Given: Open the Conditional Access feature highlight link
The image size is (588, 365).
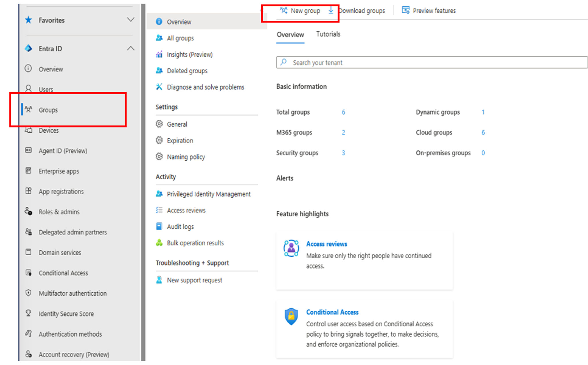Looking at the screenshot, I should click(332, 312).
